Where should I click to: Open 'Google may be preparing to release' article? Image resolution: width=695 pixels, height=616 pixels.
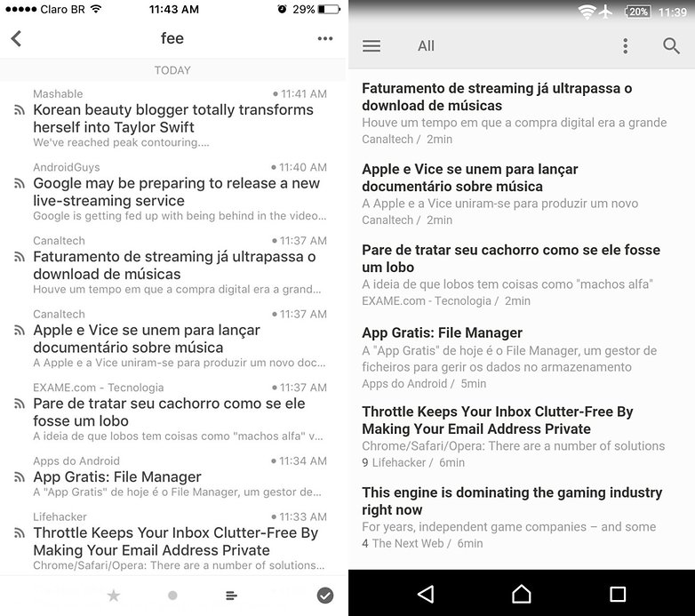pyautogui.click(x=176, y=192)
